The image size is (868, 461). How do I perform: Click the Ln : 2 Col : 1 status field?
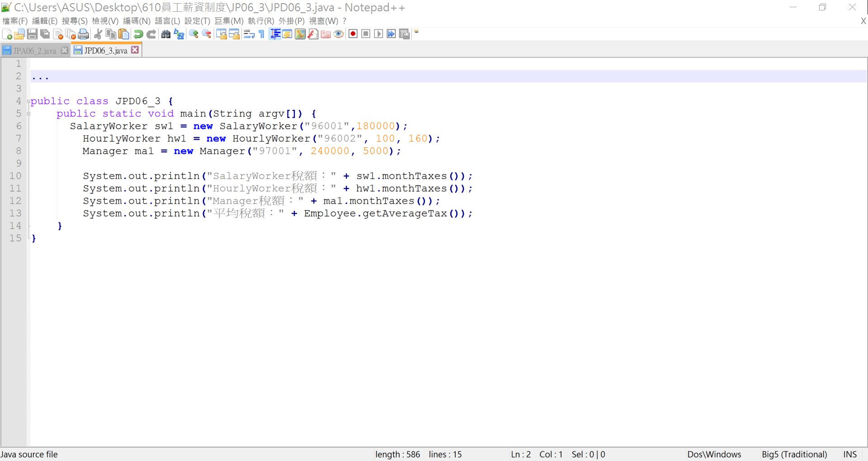(x=537, y=455)
